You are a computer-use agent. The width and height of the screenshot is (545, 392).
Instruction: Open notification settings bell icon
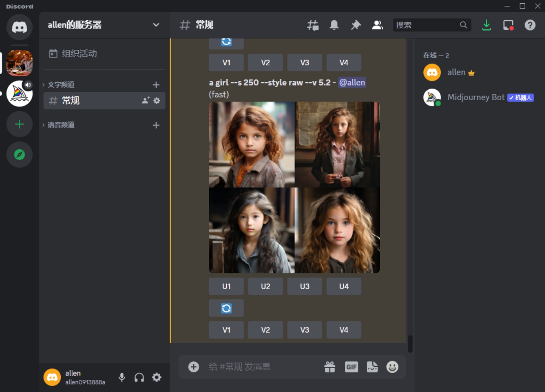334,25
